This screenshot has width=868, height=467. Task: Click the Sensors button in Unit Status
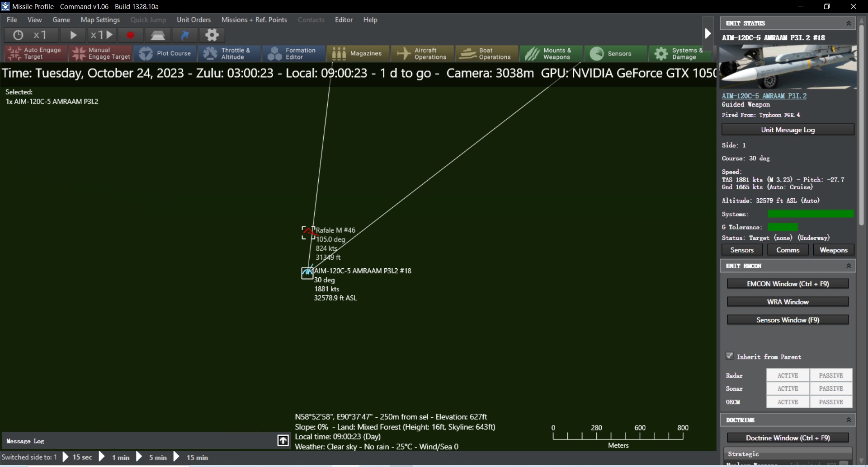pos(742,250)
